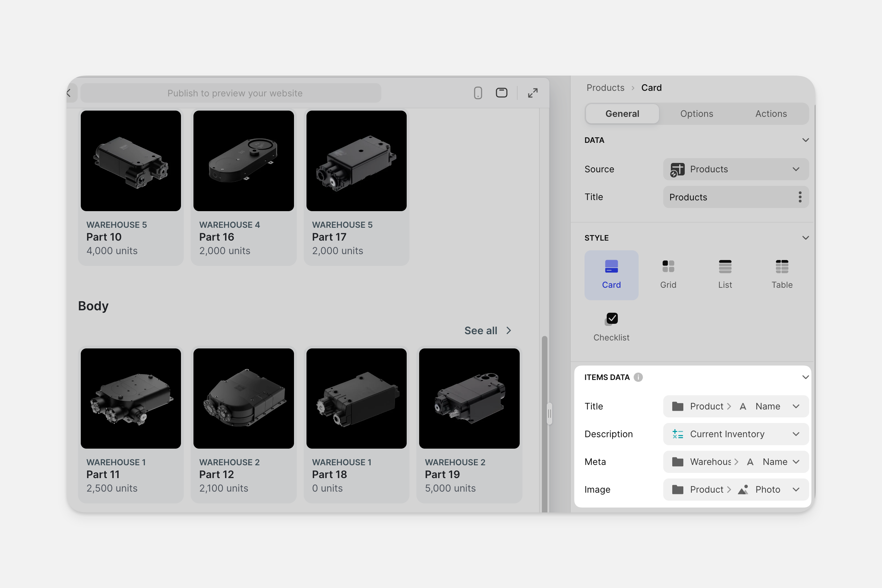Click the 2,500 units text

tap(112, 488)
